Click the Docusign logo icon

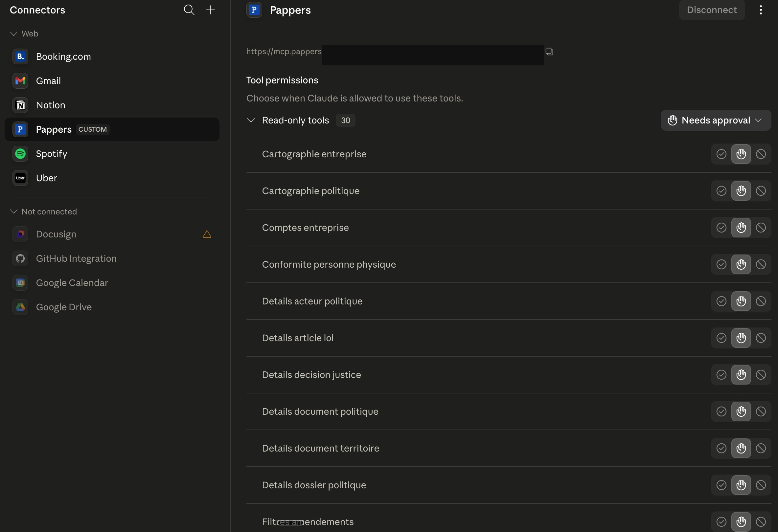20,234
